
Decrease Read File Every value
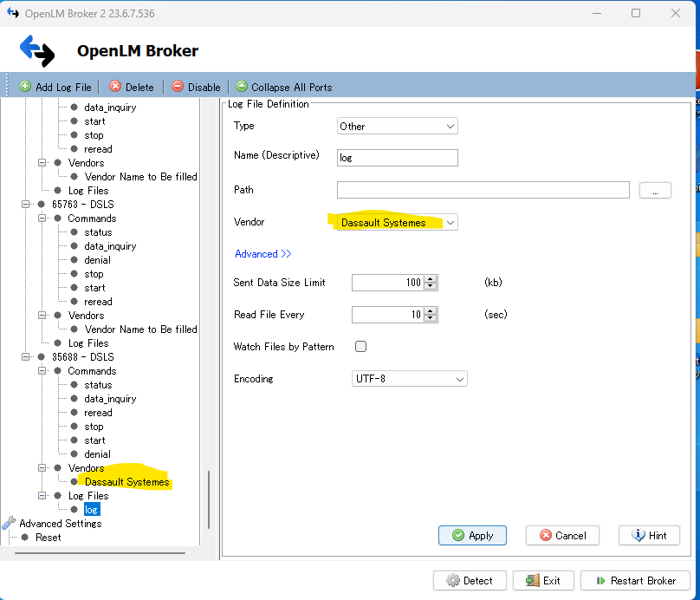431,318
